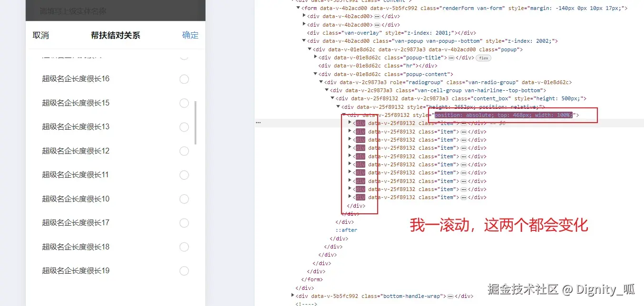This screenshot has height=306, width=644.
Task: Click ellipsis on second data-v-4b2acd00 div
Action: [377, 24]
